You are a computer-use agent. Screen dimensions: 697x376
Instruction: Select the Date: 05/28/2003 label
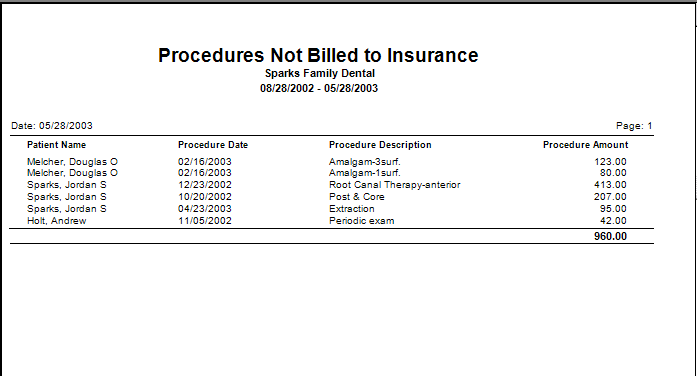[52, 126]
